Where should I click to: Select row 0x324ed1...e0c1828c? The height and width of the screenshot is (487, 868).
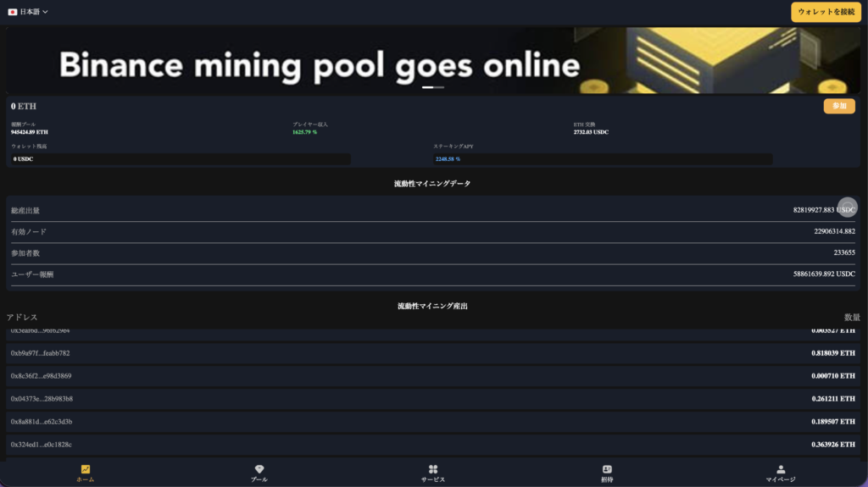click(x=433, y=445)
